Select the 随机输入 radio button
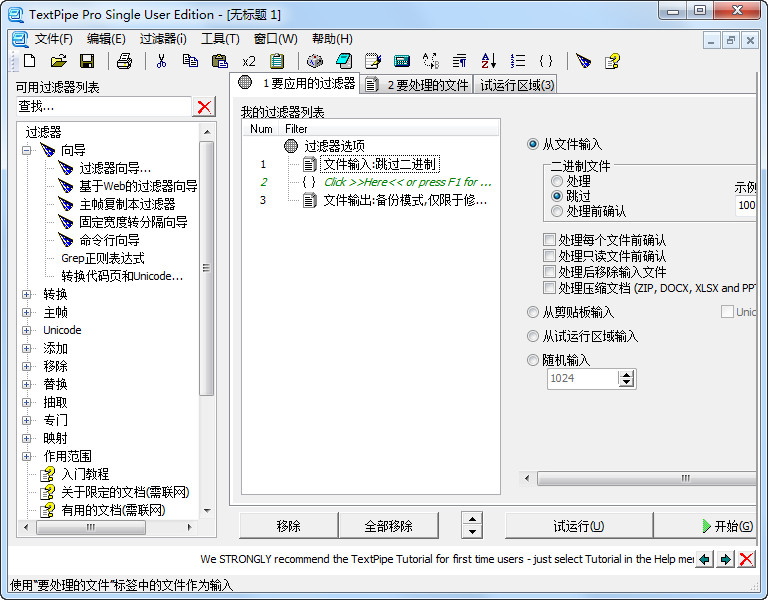Screen dimensions: 768x600 532,360
